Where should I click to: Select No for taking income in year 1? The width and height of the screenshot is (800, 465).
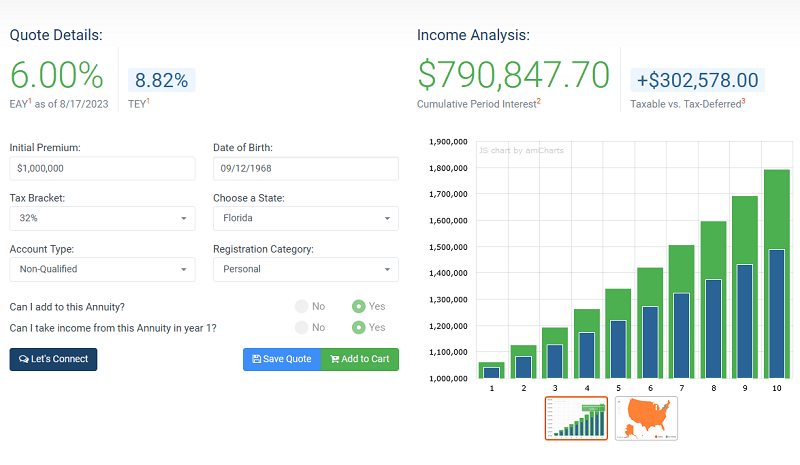302,327
